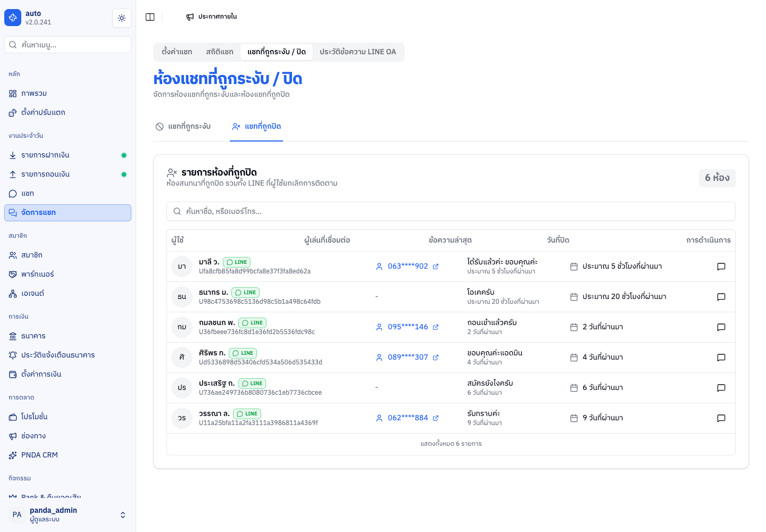The width and height of the screenshot is (766, 532).
Task: Open player link 062****884
Action: click(x=407, y=418)
